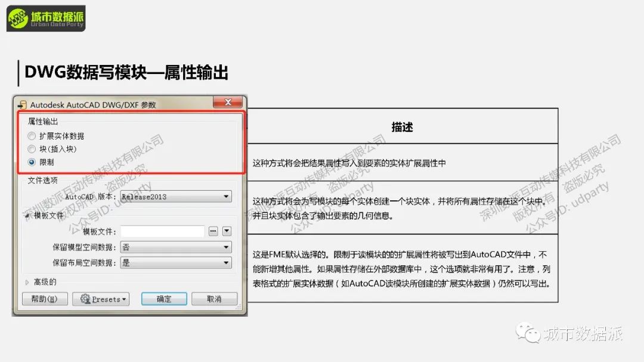The width and height of the screenshot is (644, 362).
Task: Open the arrow menu next to 模板文件 browse
Action: [227, 231]
